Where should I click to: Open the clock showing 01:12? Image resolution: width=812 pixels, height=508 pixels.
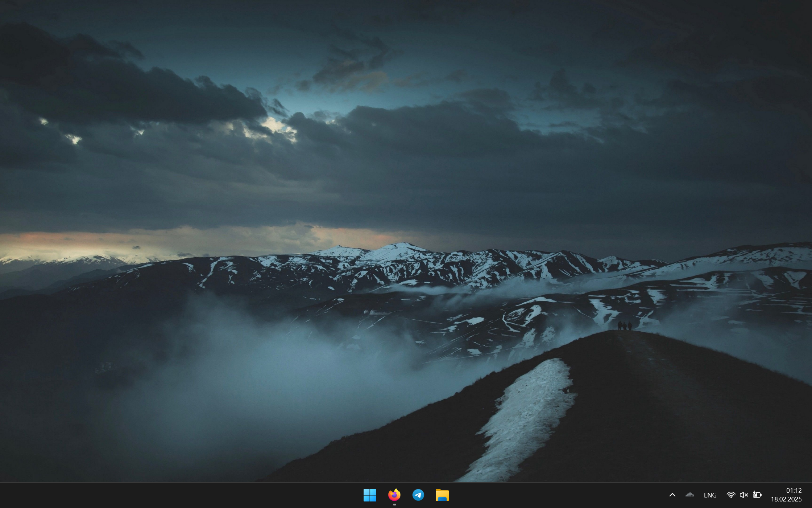[794, 490]
